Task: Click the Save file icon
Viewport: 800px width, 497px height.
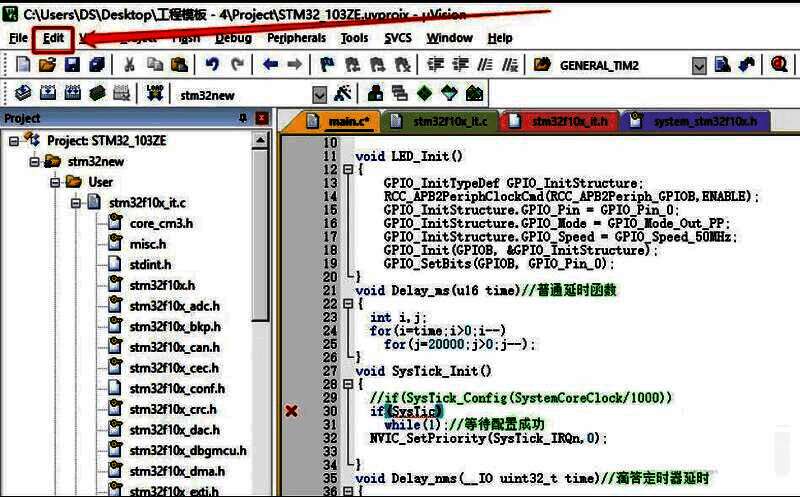Action: 72,64
